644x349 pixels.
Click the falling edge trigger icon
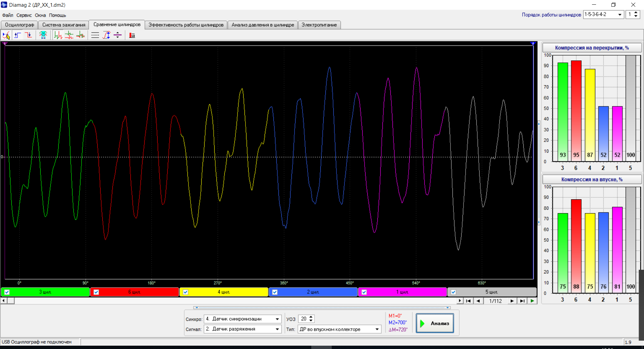[29, 35]
